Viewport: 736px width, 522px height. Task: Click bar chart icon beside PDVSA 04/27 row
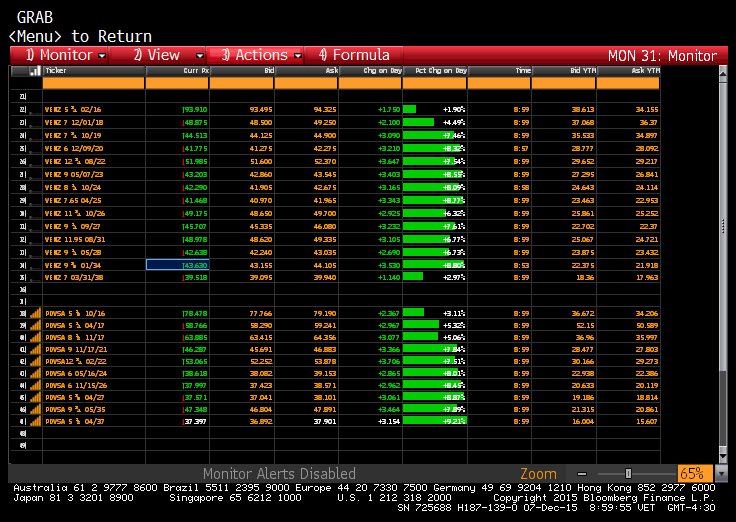(x=35, y=397)
